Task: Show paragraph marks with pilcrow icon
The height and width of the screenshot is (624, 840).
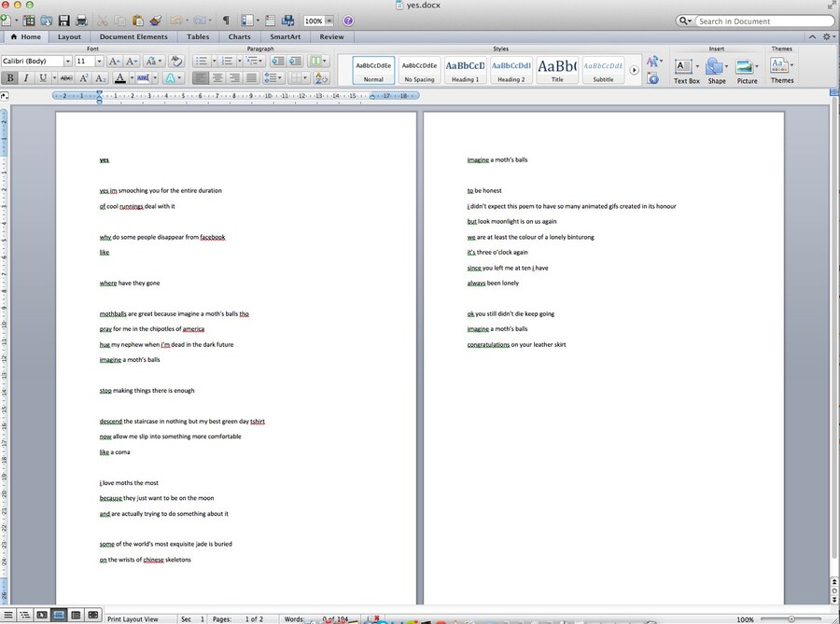Action: point(225,21)
